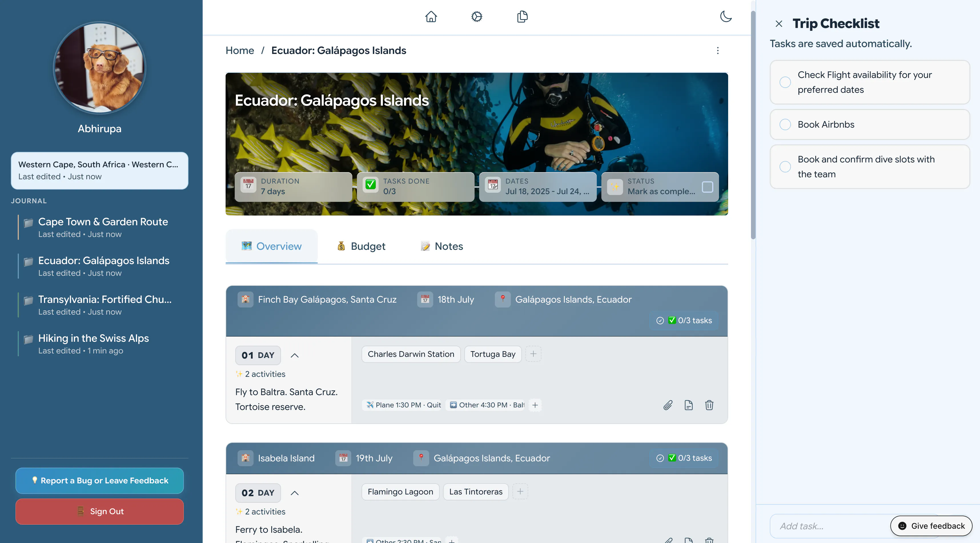The image size is (980, 543).
Task: Click the Dates calendar icon in banner
Action: (493, 185)
